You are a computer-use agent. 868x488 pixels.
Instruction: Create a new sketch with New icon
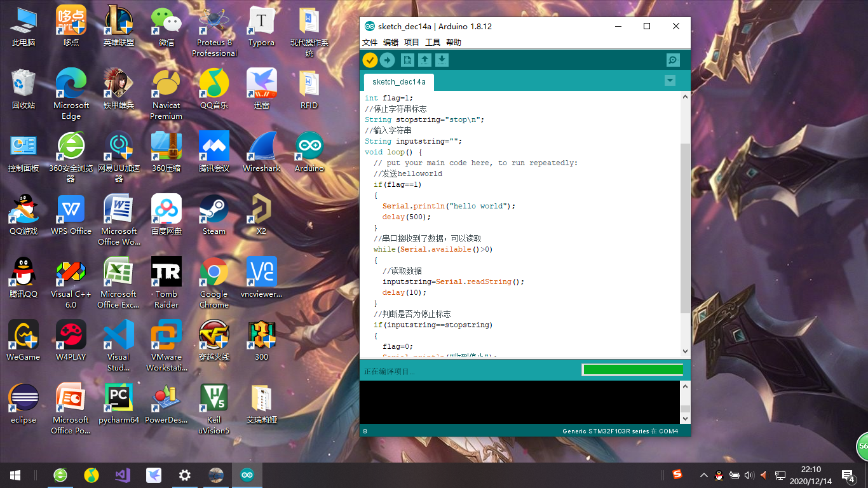407,60
